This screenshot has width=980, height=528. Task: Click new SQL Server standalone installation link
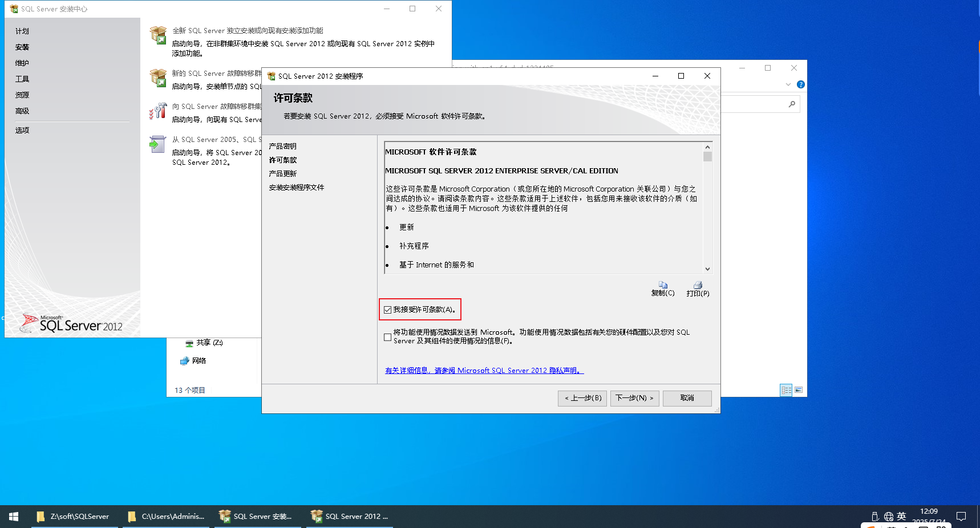click(x=248, y=31)
